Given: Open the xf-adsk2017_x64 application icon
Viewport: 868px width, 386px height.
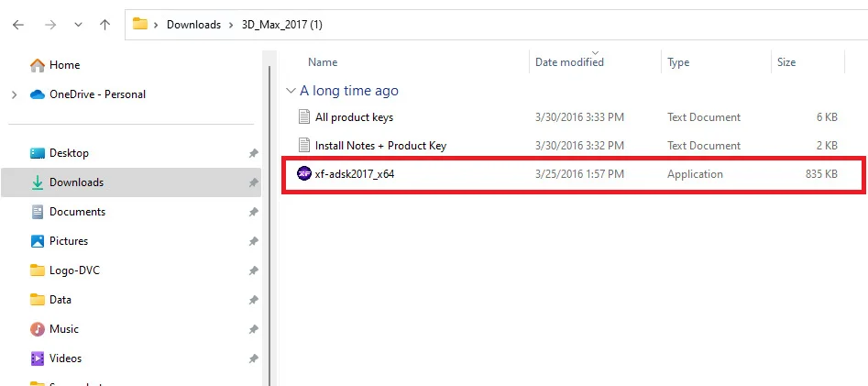Looking at the screenshot, I should [x=304, y=174].
